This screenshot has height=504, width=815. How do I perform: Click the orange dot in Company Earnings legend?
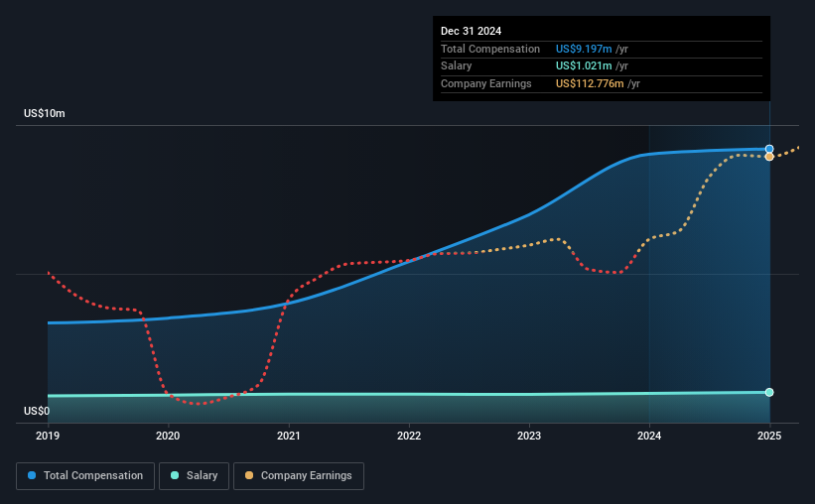click(249, 475)
